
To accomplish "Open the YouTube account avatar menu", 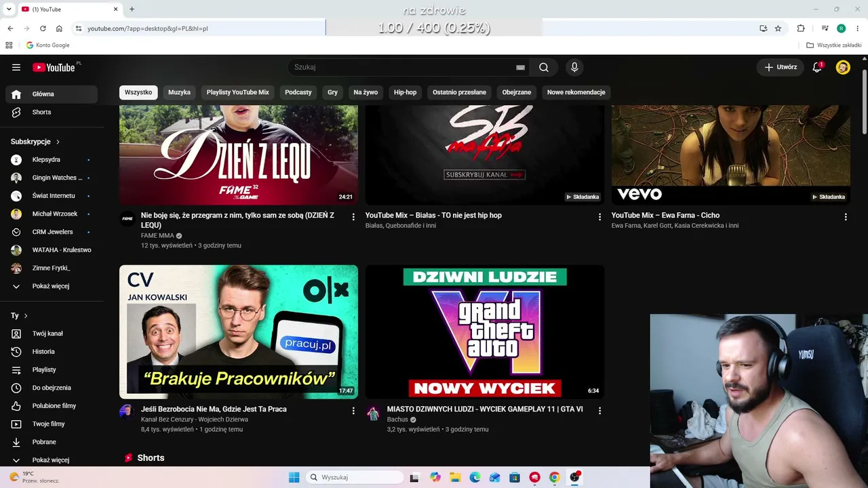I will click(x=843, y=67).
